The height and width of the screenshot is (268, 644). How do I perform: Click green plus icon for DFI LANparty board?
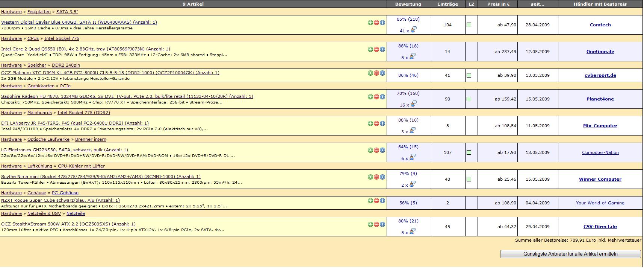pos(370,123)
